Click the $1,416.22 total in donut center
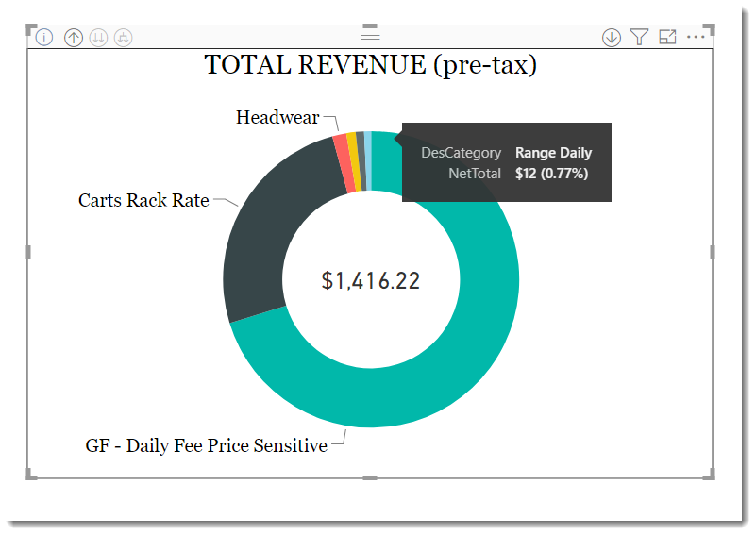The height and width of the screenshot is (535, 756). coord(370,280)
